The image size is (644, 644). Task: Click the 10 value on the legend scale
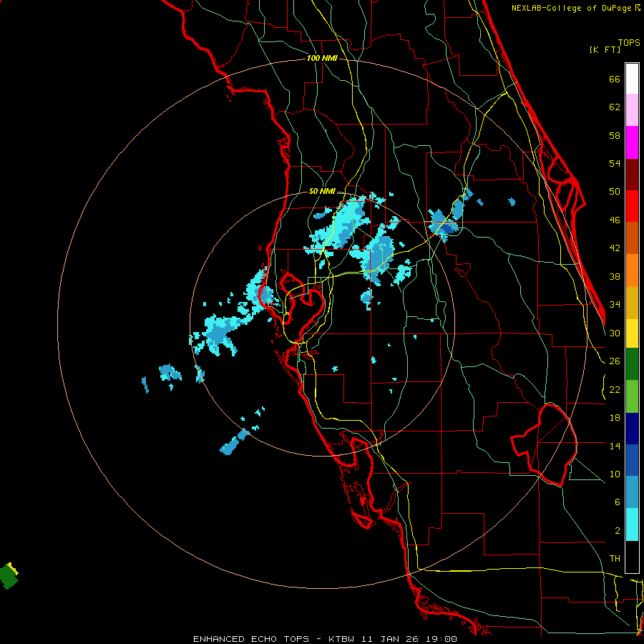tap(615, 474)
